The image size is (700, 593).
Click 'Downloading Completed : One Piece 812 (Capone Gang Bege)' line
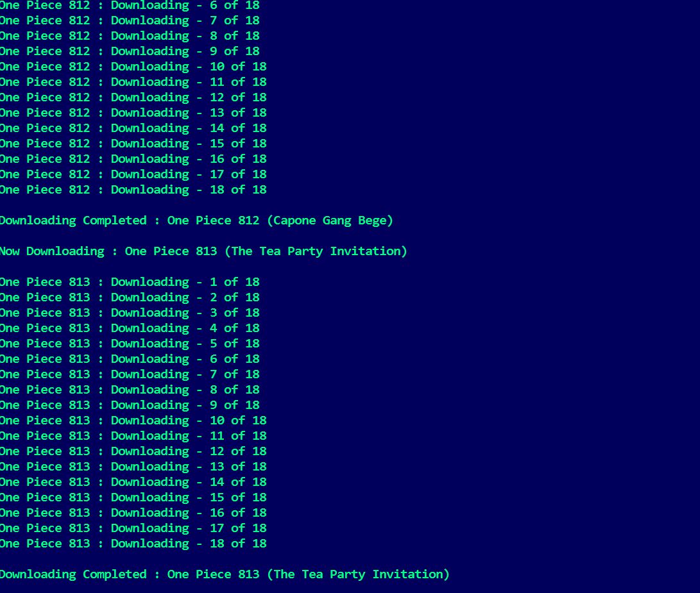(196, 221)
